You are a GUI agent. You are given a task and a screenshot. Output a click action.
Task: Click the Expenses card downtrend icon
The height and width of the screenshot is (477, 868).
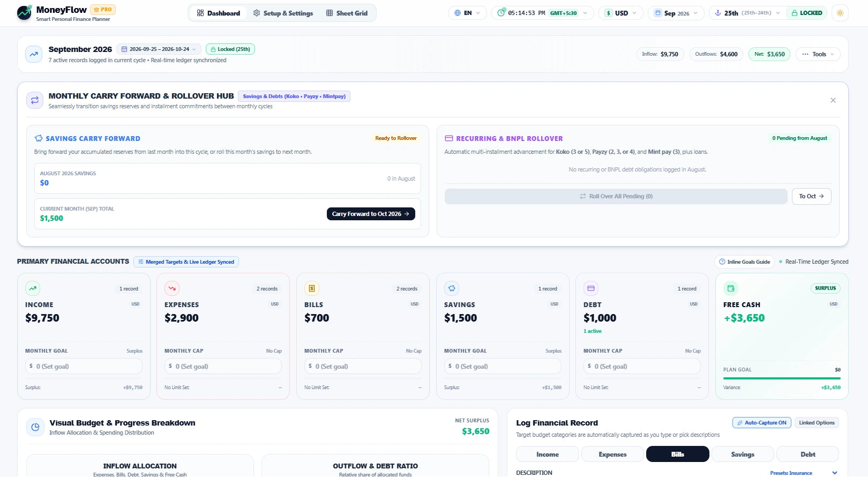(x=172, y=288)
